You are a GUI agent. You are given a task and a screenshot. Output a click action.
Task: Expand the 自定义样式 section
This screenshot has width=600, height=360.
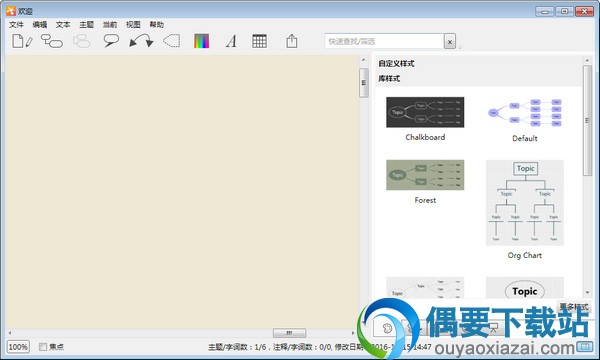pos(396,64)
